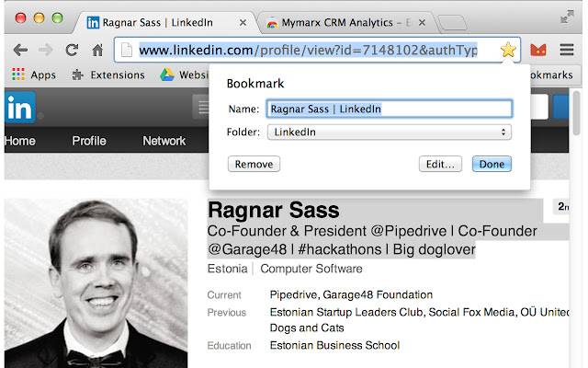Image resolution: width=588 pixels, height=368 pixels.
Task: Click the URL in the address bar
Action: point(309,50)
